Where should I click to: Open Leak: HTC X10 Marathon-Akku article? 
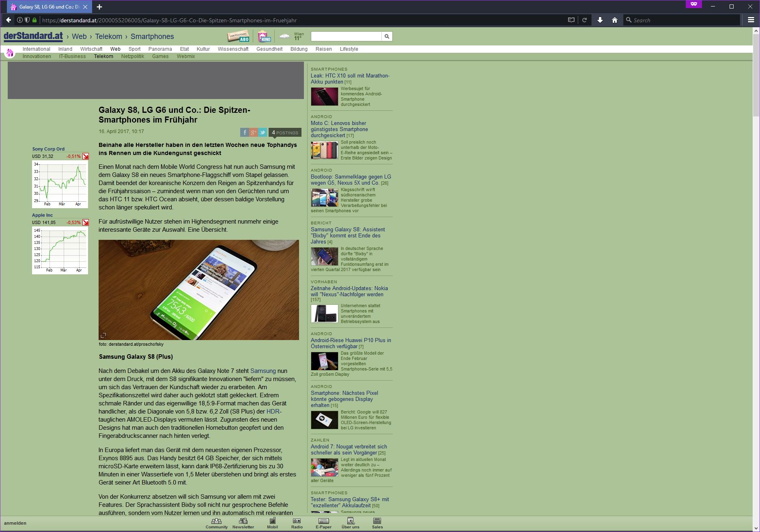click(350, 79)
